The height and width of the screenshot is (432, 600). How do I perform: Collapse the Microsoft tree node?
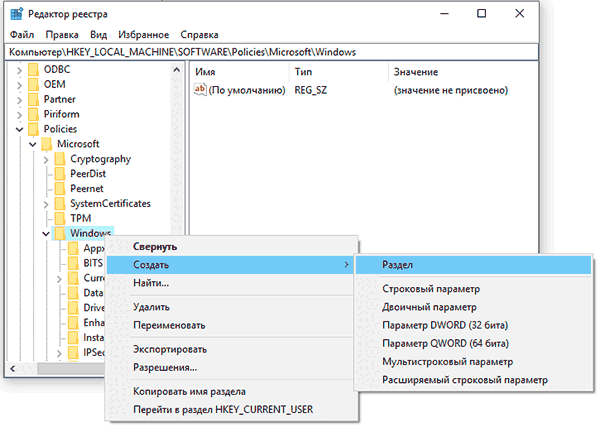(33, 145)
